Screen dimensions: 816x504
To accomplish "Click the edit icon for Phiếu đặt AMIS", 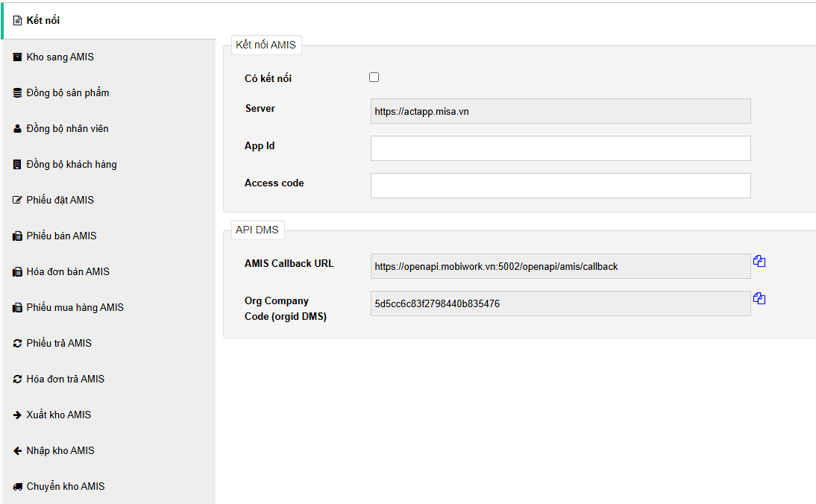I will point(17,201).
